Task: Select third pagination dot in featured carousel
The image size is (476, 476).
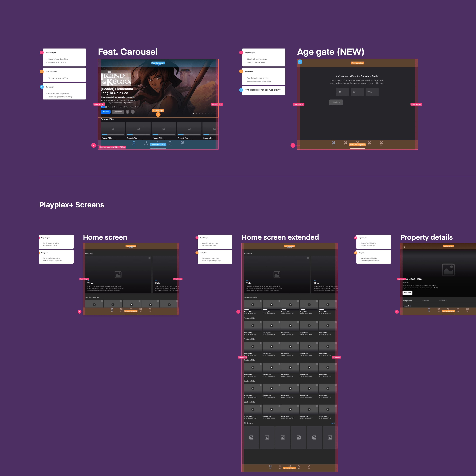Action: click(200, 113)
